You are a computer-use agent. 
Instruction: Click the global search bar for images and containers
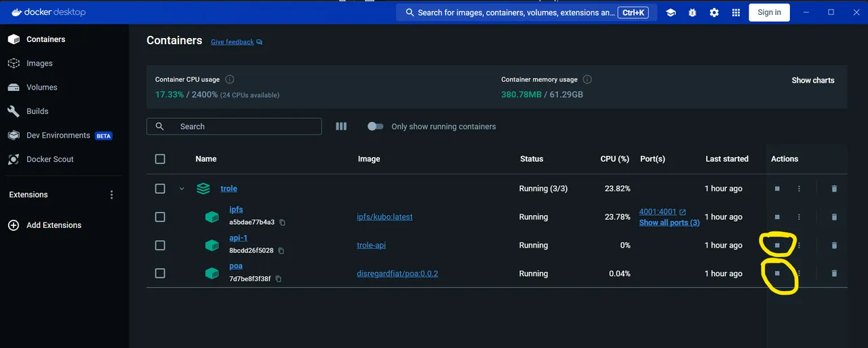tap(526, 12)
